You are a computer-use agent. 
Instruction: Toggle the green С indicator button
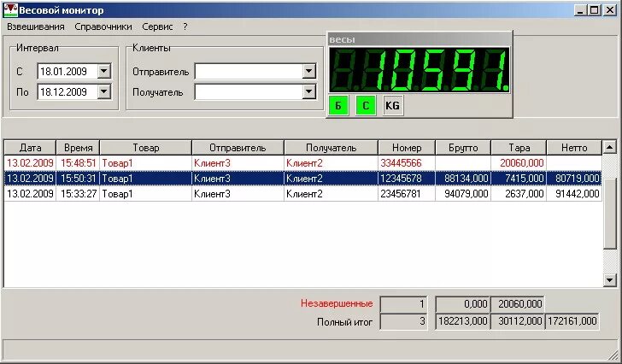pos(366,105)
